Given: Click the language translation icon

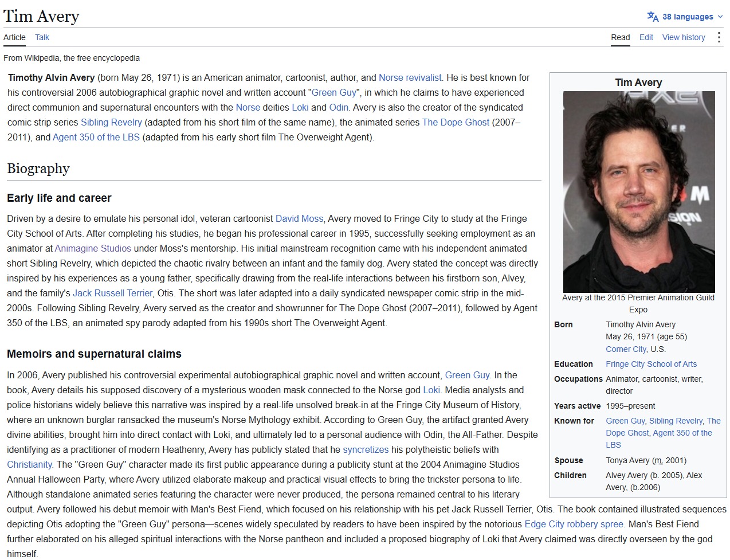Looking at the screenshot, I should coord(653,17).
